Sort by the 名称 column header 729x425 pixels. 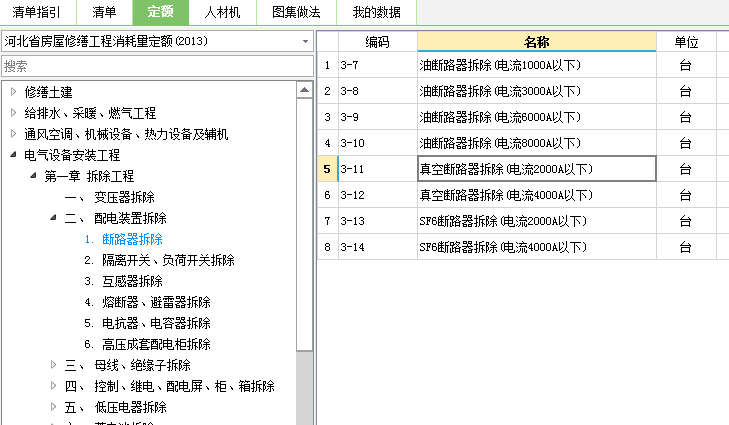pyautogui.click(x=537, y=42)
